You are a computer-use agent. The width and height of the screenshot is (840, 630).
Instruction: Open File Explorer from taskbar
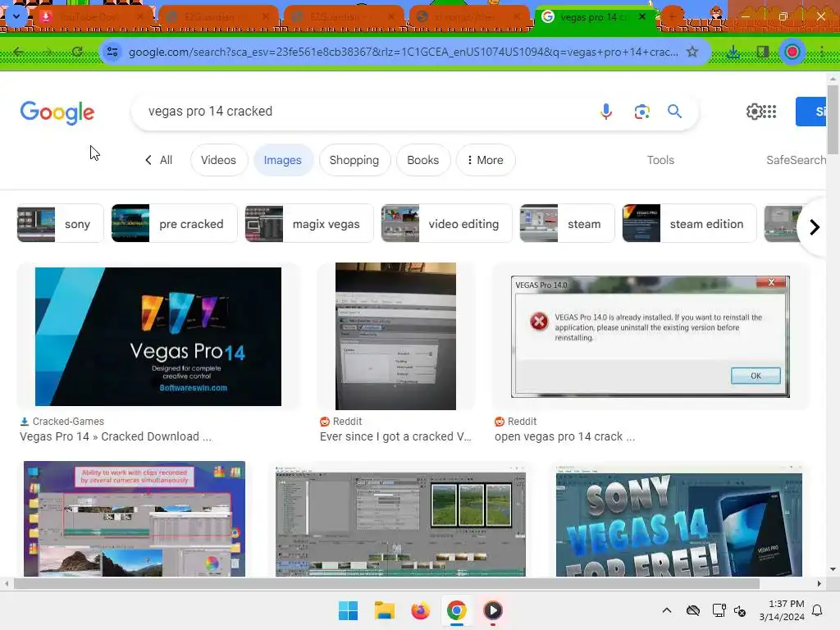384,610
